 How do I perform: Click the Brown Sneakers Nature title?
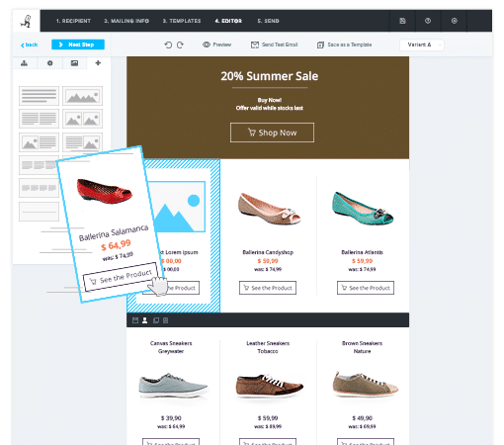pyautogui.click(x=362, y=347)
